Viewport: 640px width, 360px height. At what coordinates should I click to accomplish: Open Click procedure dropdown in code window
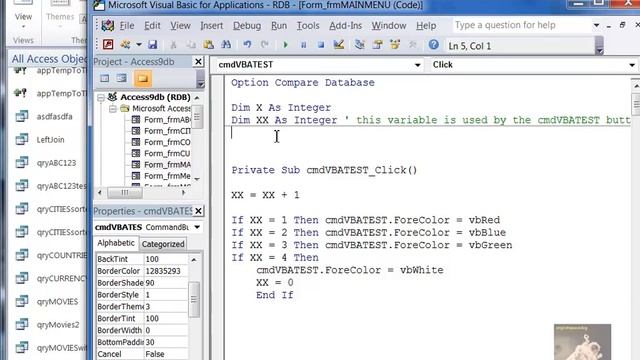(x=632, y=65)
